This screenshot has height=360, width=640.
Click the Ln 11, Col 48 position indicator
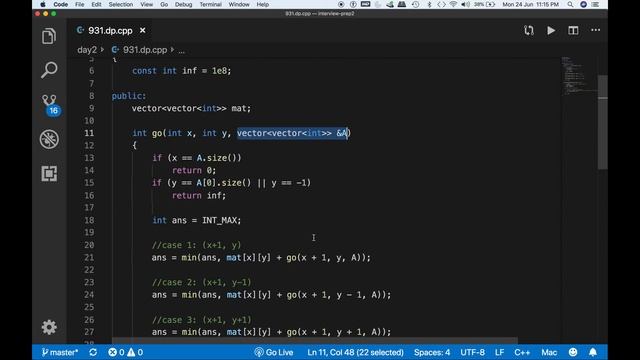[x=355, y=352]
